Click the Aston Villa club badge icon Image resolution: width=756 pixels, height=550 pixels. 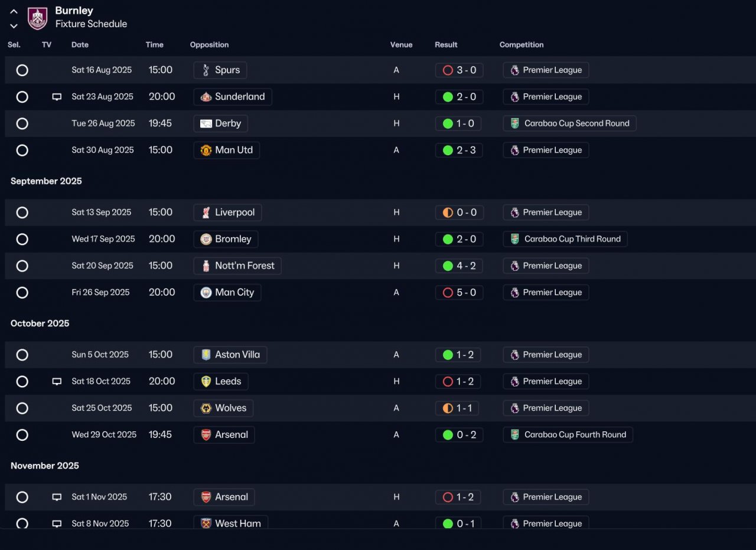pyautogui.click(x=206, y=355)
